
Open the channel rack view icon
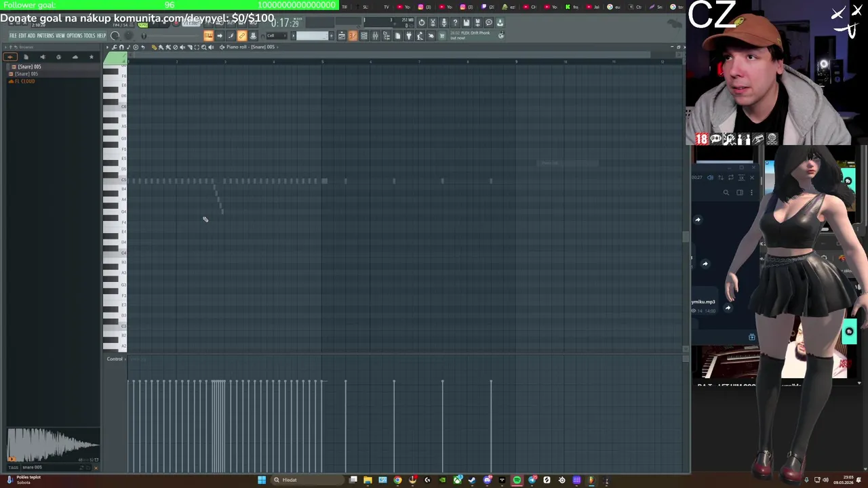tap(364, 35)
